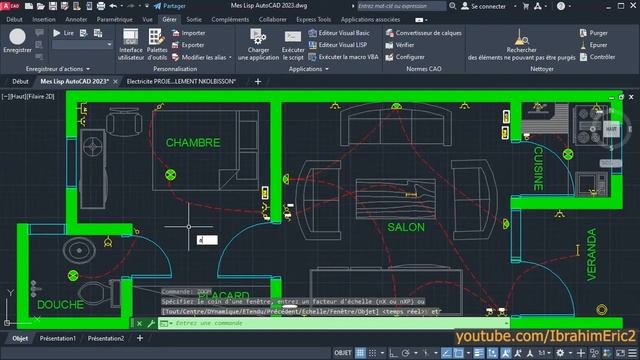Click the Importer customization icon
The width and height of the screenshot is (640, 360).
(188, 33)
